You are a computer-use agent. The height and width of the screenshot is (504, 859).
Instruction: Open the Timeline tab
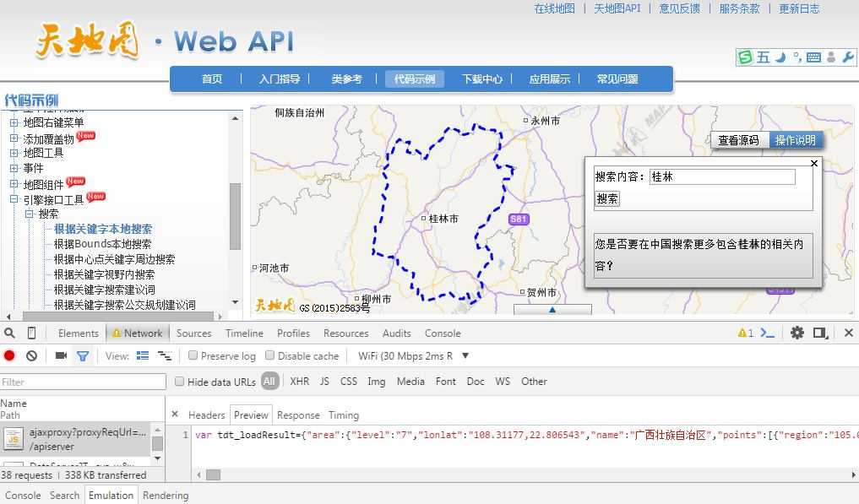click(244, 333)
